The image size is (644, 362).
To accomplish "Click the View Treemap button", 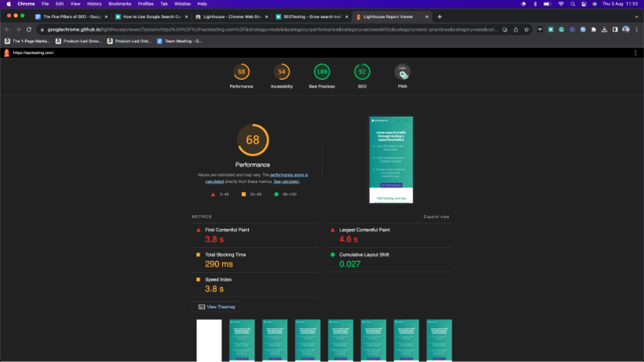I will click(217, 306).
